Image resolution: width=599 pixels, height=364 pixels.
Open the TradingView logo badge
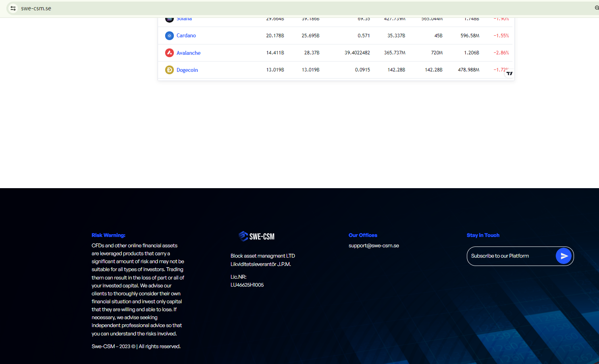click(509, 73)
